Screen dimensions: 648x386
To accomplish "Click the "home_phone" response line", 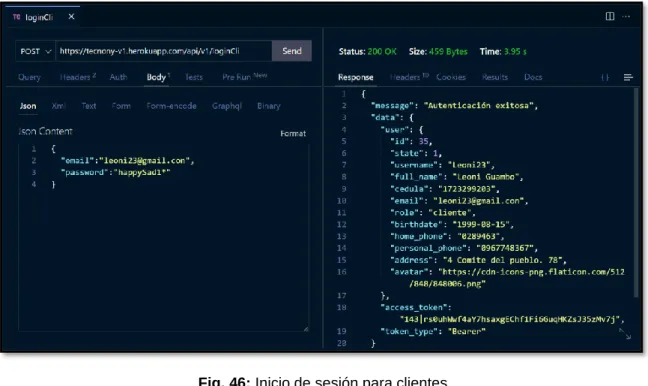I will point(447,236).
